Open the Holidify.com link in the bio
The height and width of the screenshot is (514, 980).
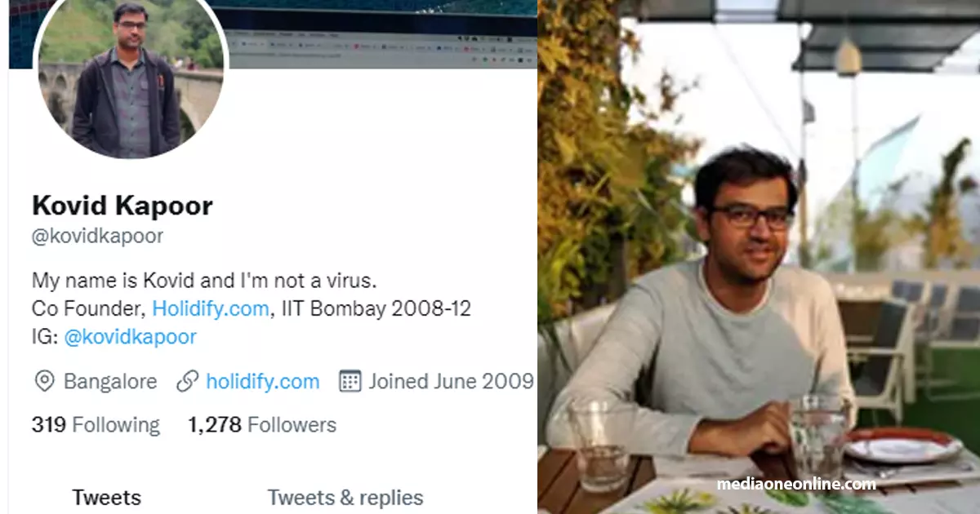click(x=211, y=309)
